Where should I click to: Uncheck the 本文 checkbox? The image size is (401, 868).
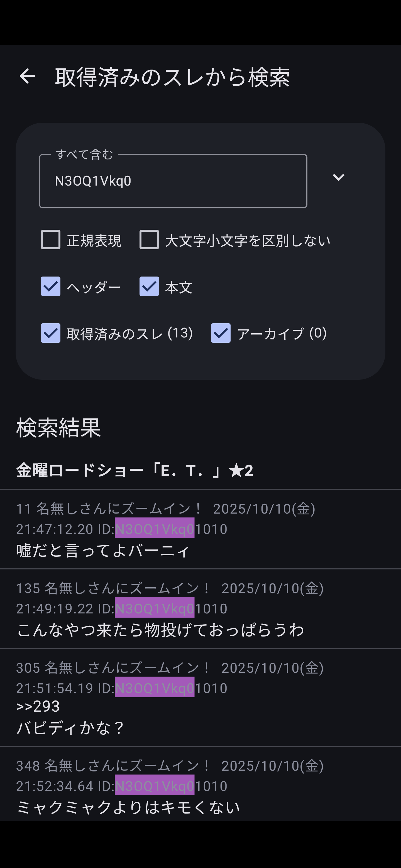(x=149, y=287)
